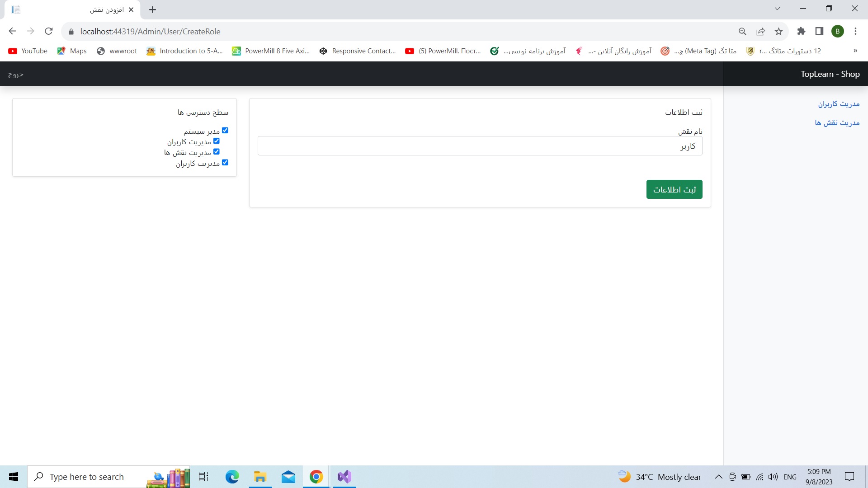Open the zoom magnifier icon in address bar
This screenshot has height=488, width=868.
click(742, 31)
